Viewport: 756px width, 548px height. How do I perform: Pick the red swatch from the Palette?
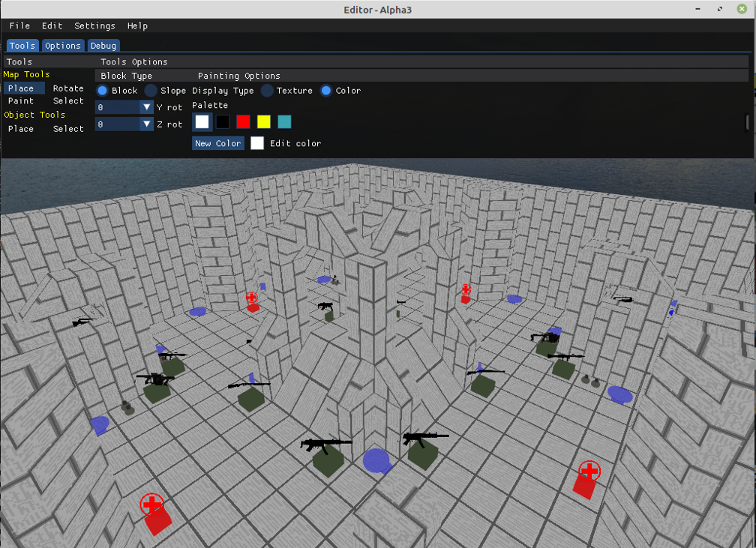point(243,121)
